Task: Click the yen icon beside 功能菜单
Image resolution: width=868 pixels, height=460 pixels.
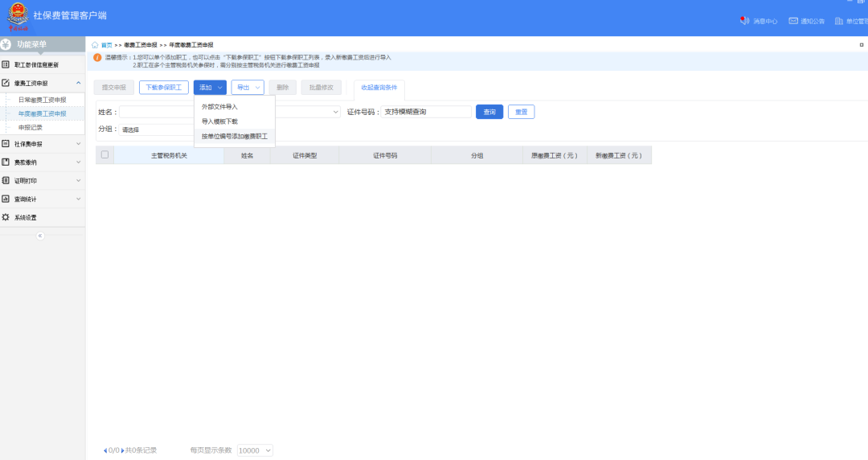Action: click(x=6, y=44)
